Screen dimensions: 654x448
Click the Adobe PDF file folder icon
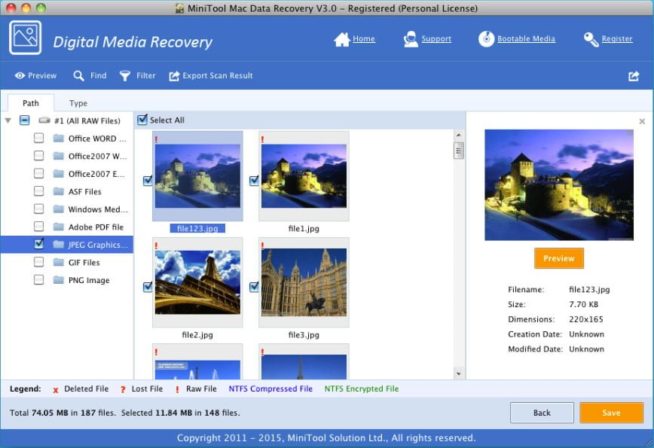(x=59, y=227)
